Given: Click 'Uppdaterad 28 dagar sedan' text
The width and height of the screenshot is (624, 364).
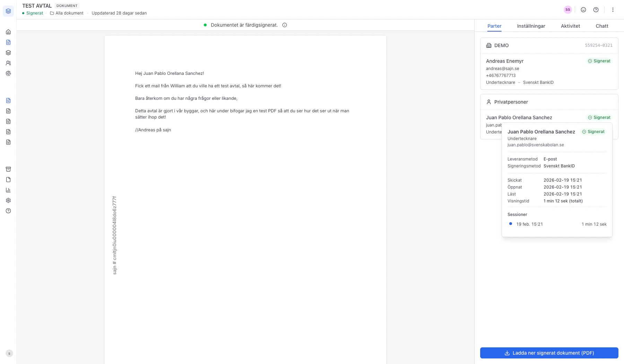Looking at the screenshot, I should pyautogui.click(x=119, y=13).
